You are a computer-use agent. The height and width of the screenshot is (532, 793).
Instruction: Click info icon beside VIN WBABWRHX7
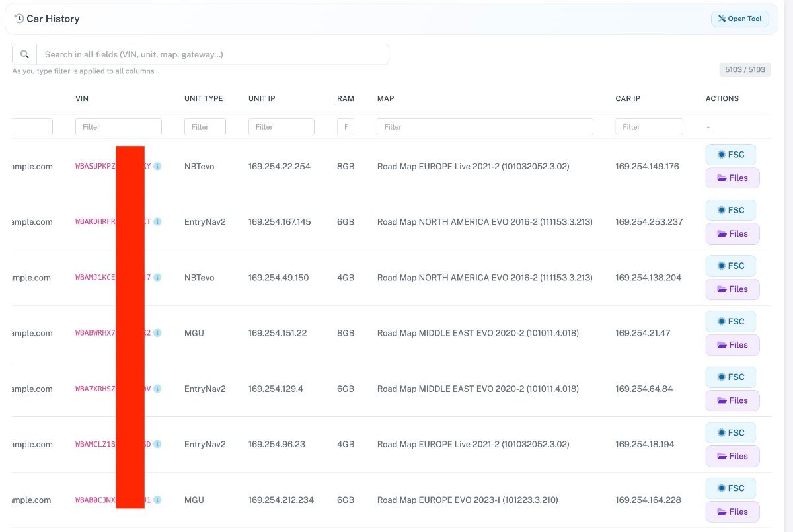pos(157,333)
